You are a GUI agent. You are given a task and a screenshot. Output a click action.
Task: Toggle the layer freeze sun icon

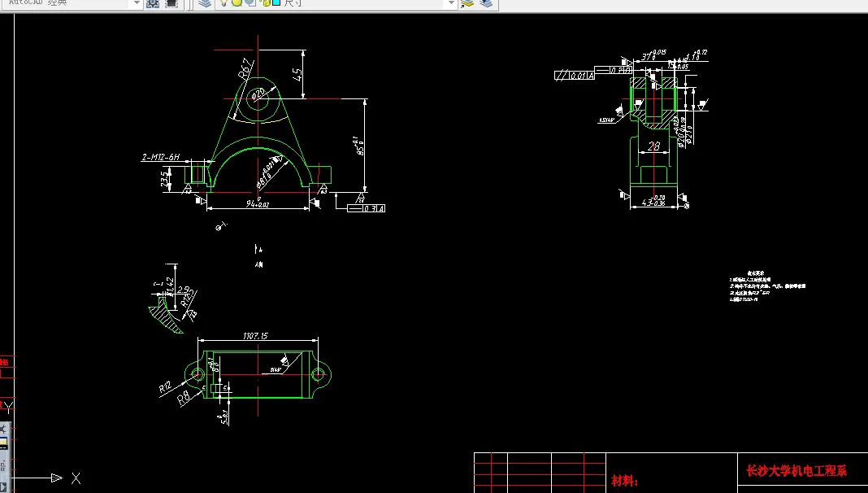237,2
